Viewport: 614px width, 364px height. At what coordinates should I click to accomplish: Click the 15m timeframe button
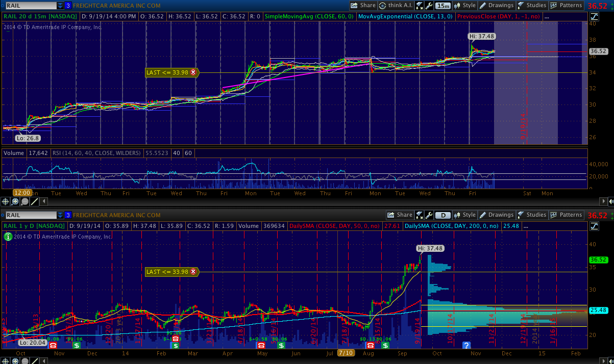(x=444, y=6)
